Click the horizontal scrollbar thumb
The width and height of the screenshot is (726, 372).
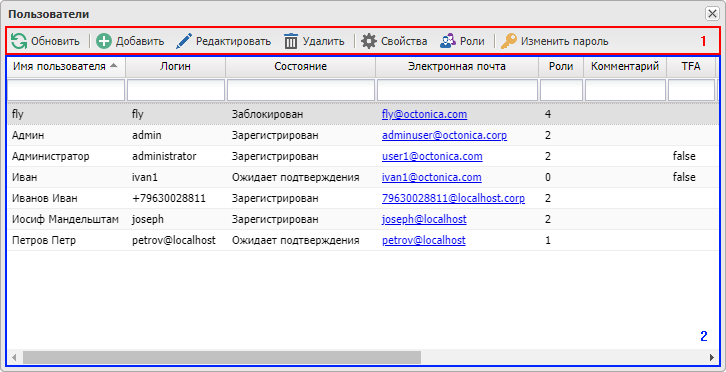tap(222, 357)
